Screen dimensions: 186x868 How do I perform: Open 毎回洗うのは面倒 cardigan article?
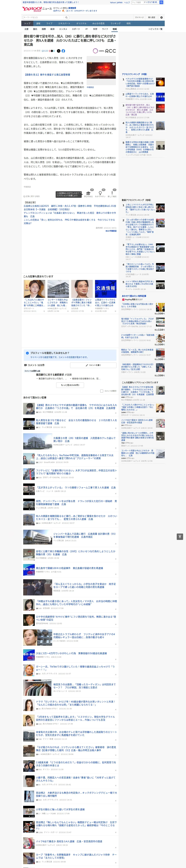(84, 686)
